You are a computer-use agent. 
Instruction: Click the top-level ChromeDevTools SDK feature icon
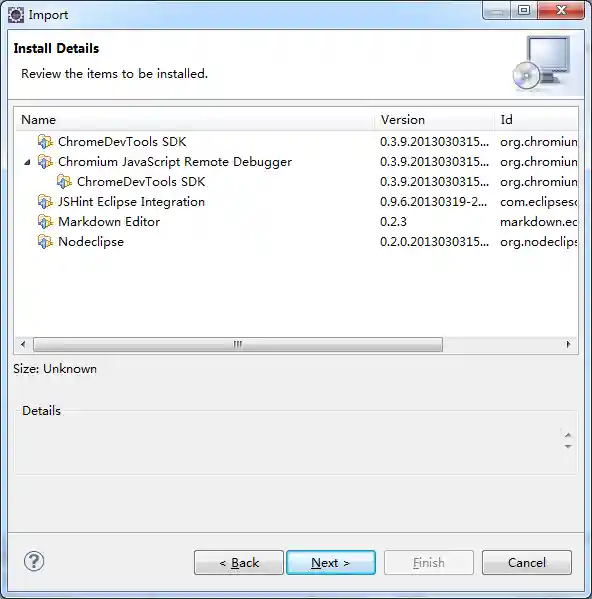[x=45, y=142]
